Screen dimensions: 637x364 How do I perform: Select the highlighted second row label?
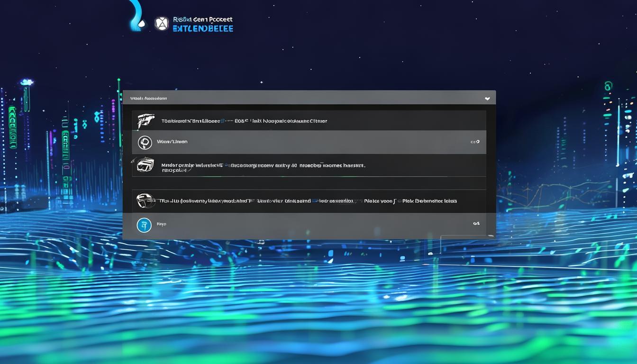point(172,142)
